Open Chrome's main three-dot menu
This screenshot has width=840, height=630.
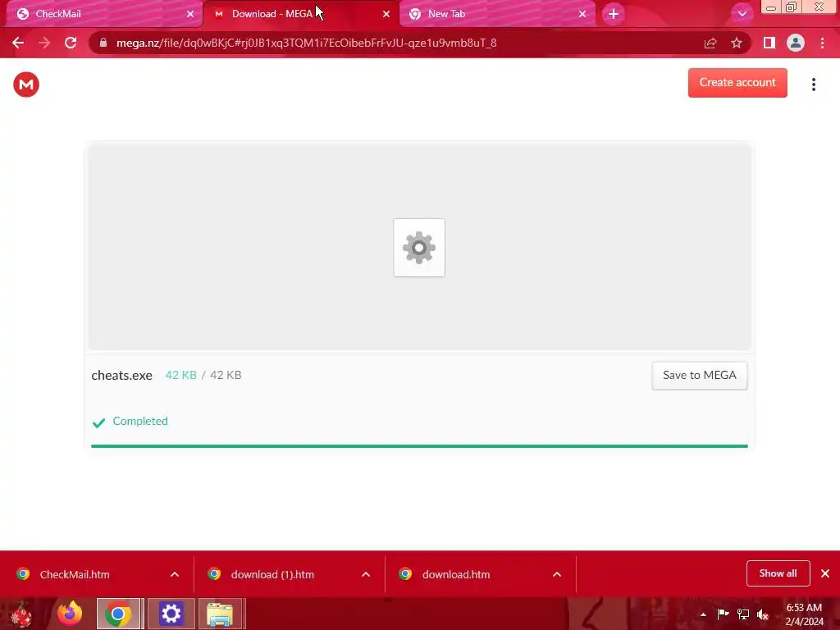822,43
